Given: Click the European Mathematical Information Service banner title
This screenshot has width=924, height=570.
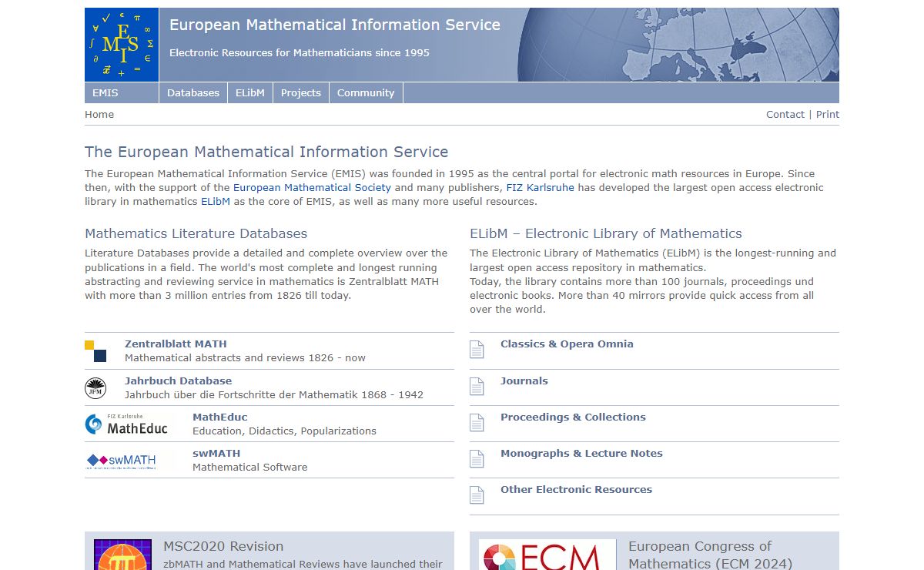Looking at the screenshot, I should click(x=335, y=25).
